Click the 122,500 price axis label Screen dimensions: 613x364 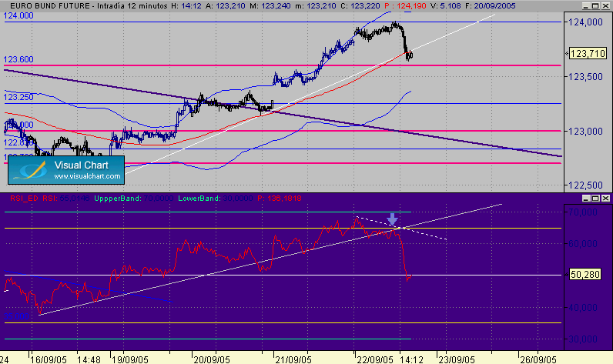click(x=585, y=185)
